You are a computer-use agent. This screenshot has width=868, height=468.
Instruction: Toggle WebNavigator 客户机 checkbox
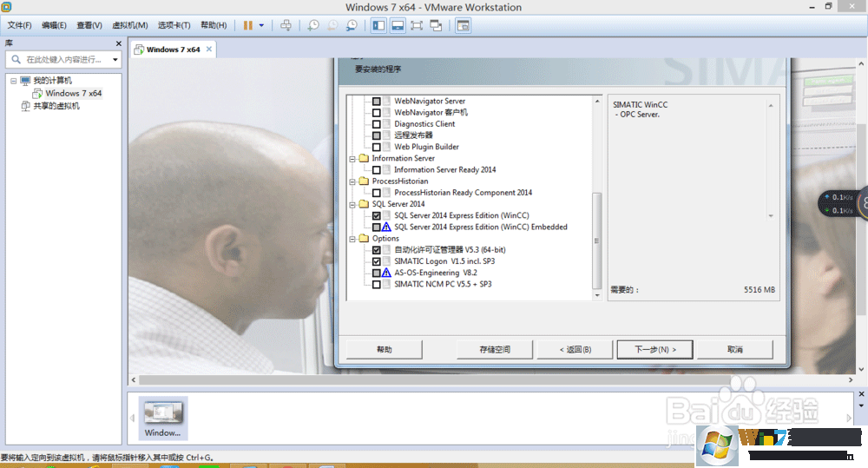pyautogui.click(x=377, y=112)
